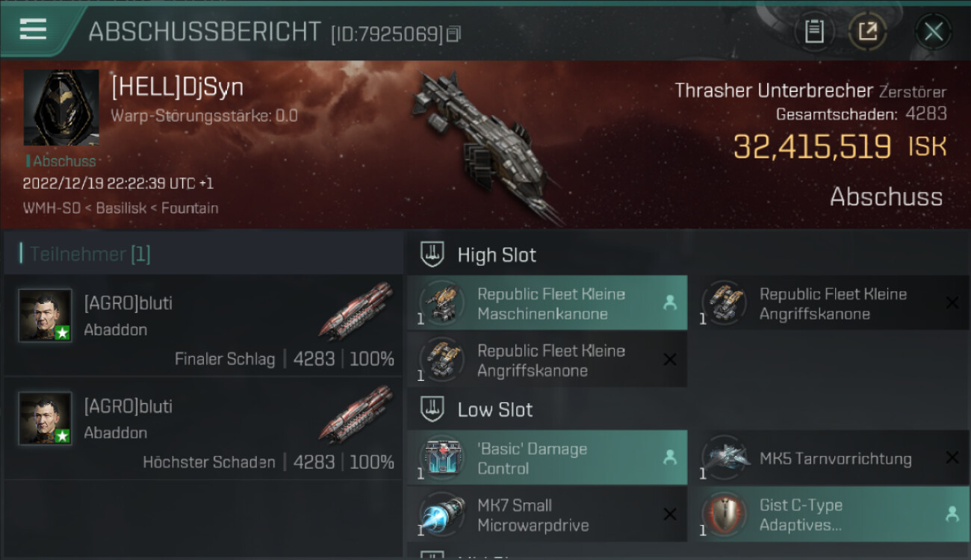Toggle the X mark on MK7 Small Microwarpdrive
The width and height of the screenshot is (971, 560).
[670, 514]
